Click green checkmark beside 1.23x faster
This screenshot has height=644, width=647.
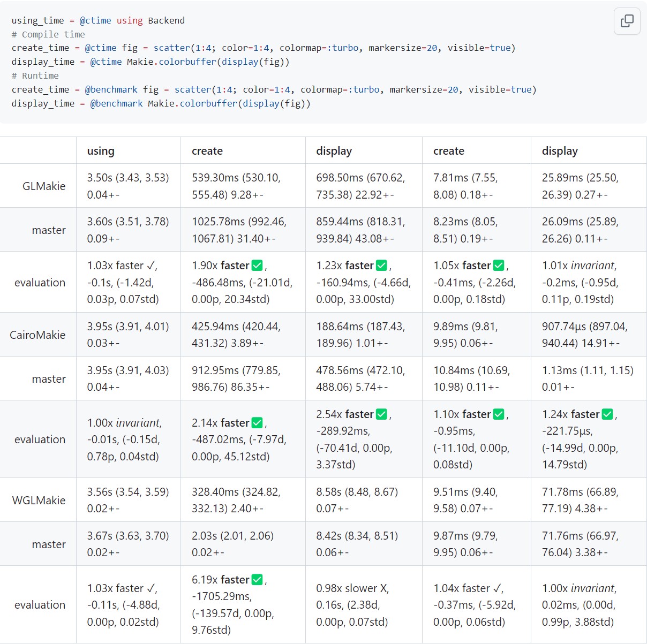[x=381, y=266]
